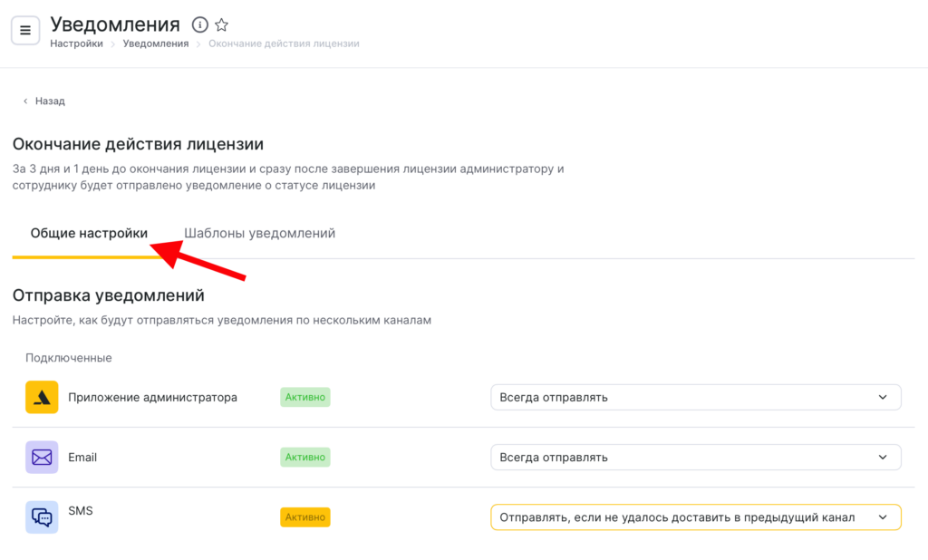
Task: Click the info icon beside Уведомления title
Action: [200, 24]
